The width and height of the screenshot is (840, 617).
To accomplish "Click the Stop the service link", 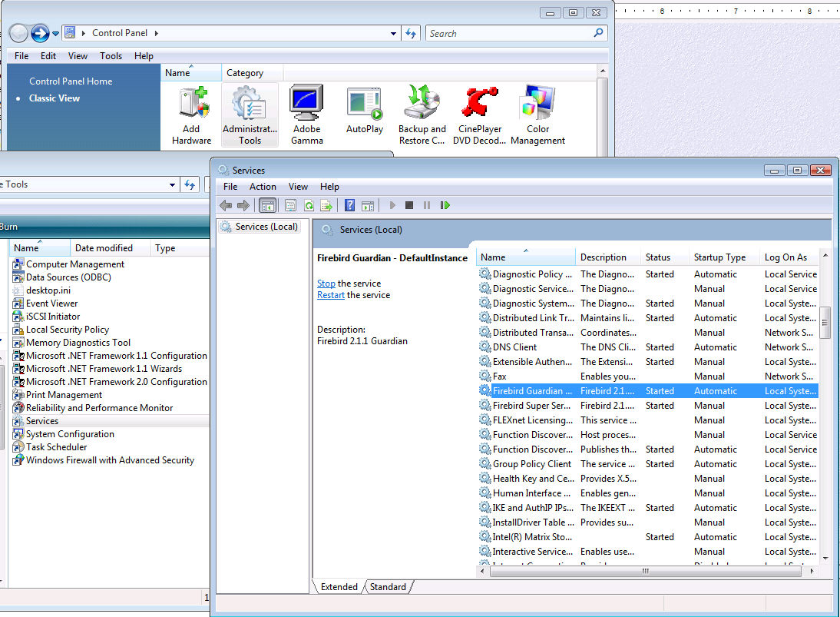I will pyautogui.click(x=326, y=284).
